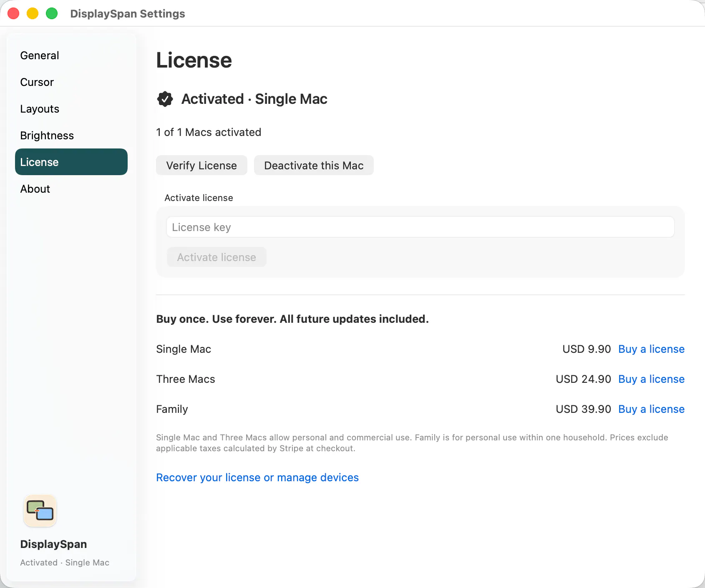Switch to the Cursor settings

pos(71,82)
